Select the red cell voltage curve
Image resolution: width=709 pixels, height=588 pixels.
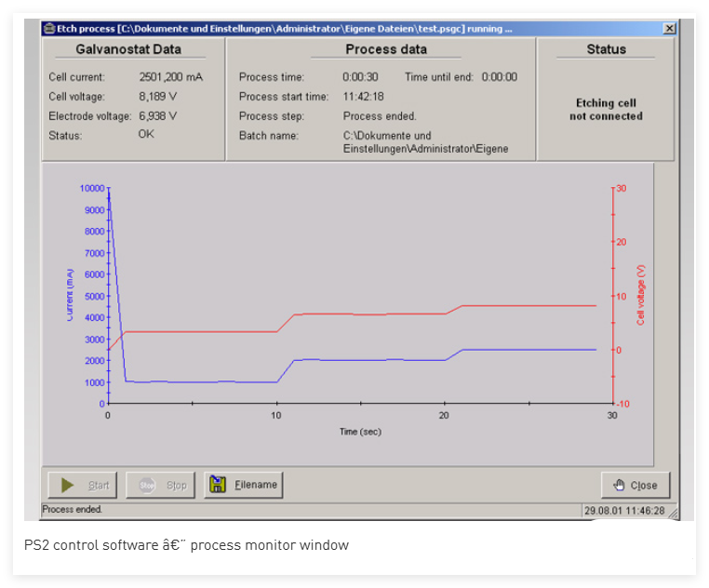tap(372, 314)
